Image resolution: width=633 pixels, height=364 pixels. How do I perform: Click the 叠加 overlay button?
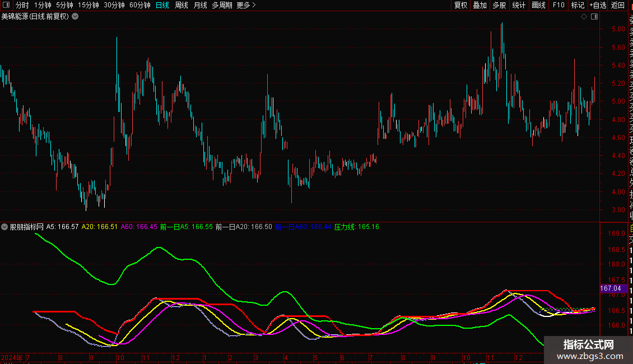pos(480,5)
